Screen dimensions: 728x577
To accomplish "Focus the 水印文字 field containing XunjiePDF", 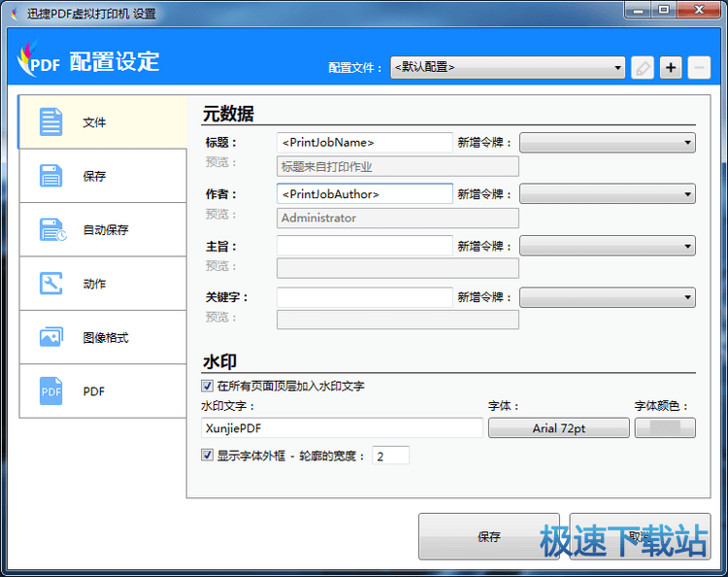I will point(342,427).
